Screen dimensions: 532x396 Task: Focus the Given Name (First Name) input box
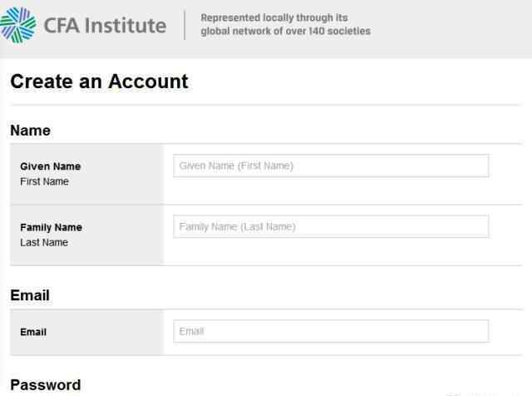pyautogui.click(x=331, y=166)
